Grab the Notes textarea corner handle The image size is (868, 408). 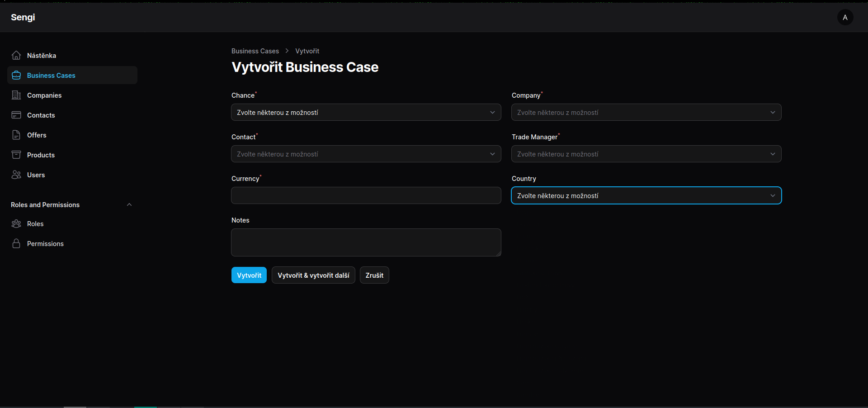click(498, 254)
